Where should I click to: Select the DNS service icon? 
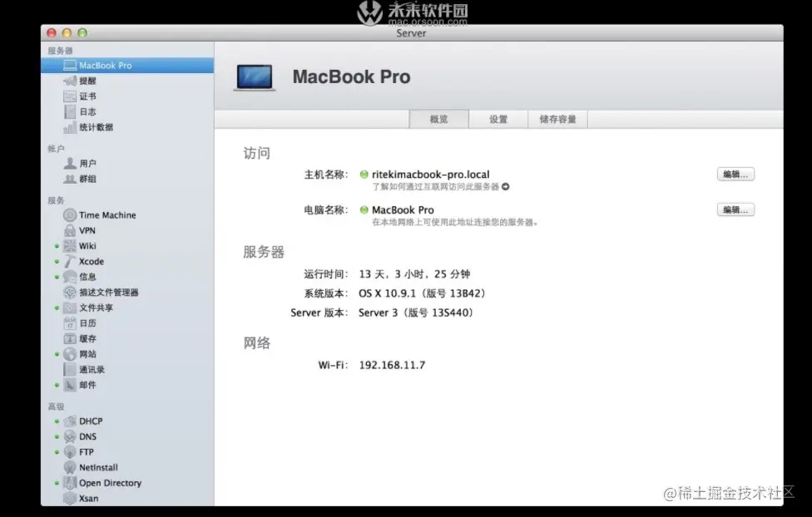pyautogui.click(x=70, y=436)
